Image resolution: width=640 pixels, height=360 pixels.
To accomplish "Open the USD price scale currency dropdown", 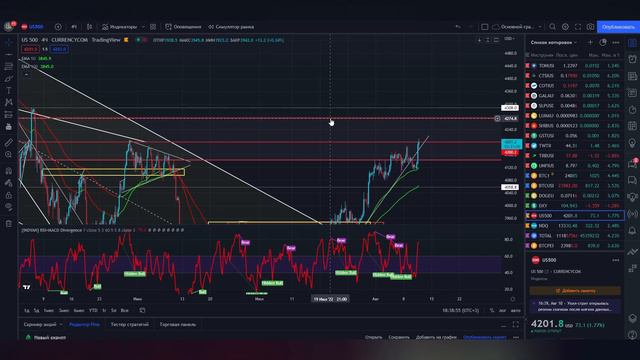I will point(509,39).
